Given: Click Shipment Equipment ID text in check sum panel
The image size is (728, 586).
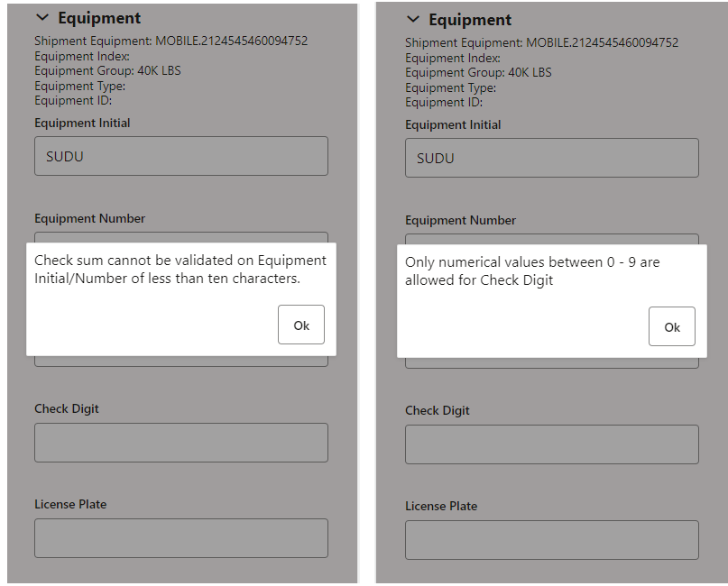Looking at the screenshot, I should tap(170, 41).
